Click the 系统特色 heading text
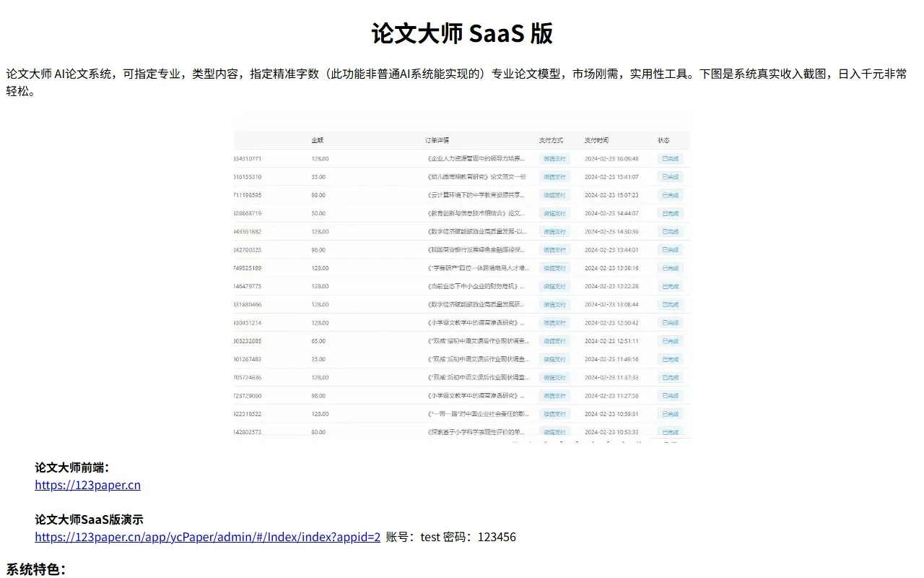 click(x=34, y=569)
